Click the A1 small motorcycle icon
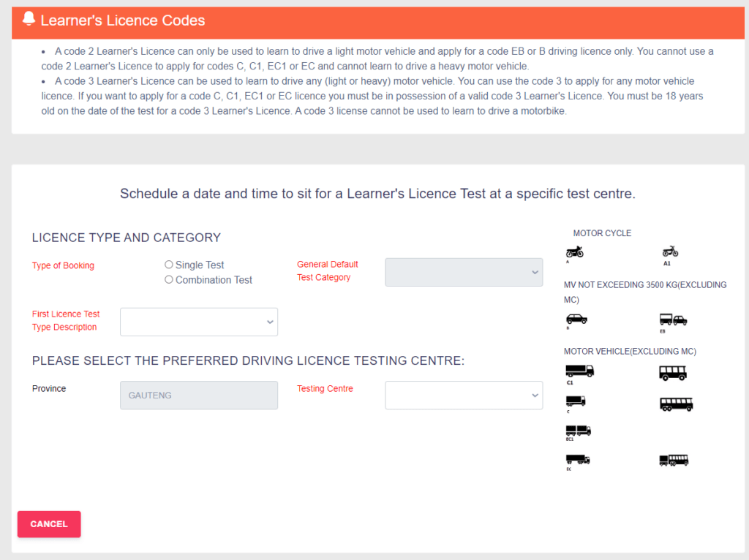This screenshot has width=749, height=560. pyautogui.click(x=669, y=251)
